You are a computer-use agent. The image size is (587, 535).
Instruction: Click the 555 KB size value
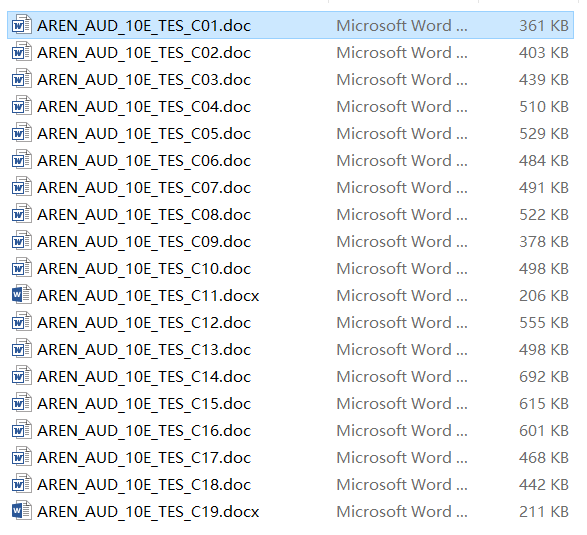click(x=544, y=322)
